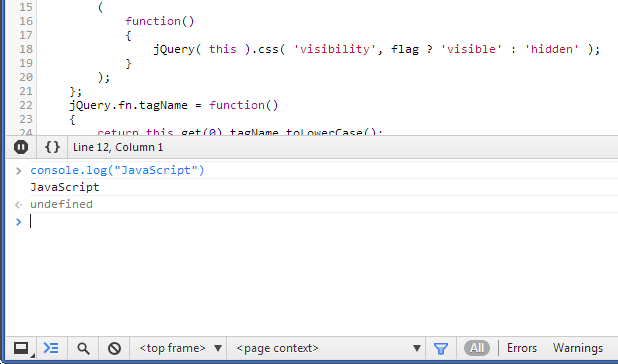Filter console by Warnings
The height and width of the screenshot is (364, 618).
[x=578, y=348]
